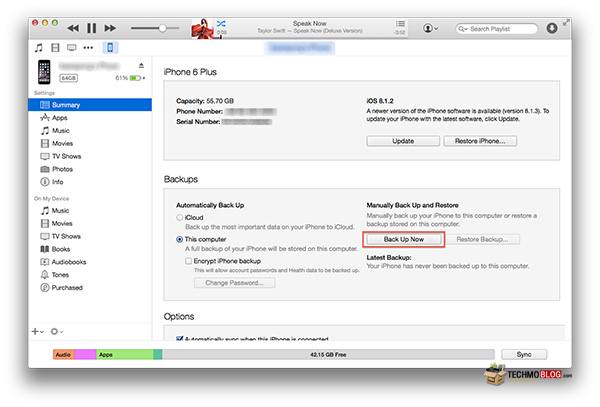This screenshot has height=407, width=600.
Task: Open the gear actions menu
Action: [x=57, y=331]
